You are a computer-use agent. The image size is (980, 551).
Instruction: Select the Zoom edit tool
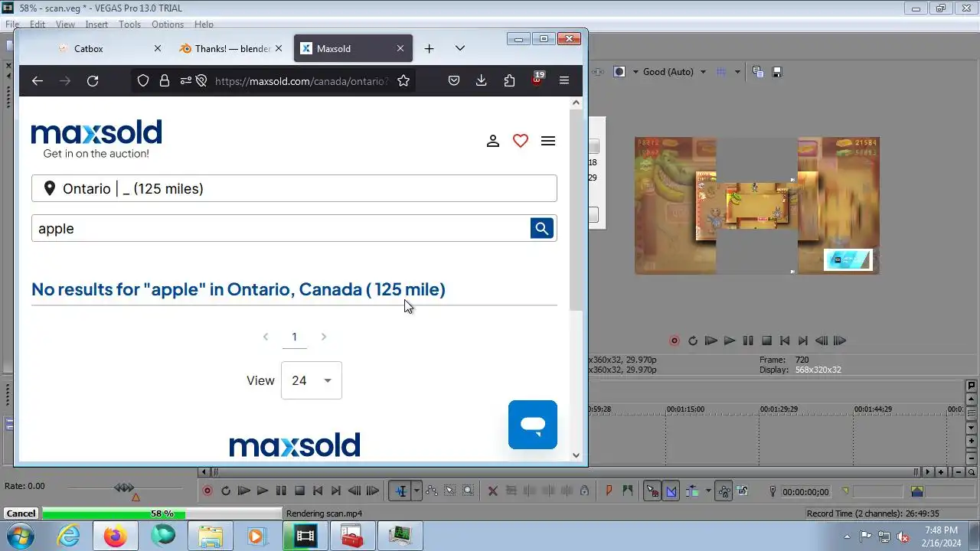(x=468, y=491)
